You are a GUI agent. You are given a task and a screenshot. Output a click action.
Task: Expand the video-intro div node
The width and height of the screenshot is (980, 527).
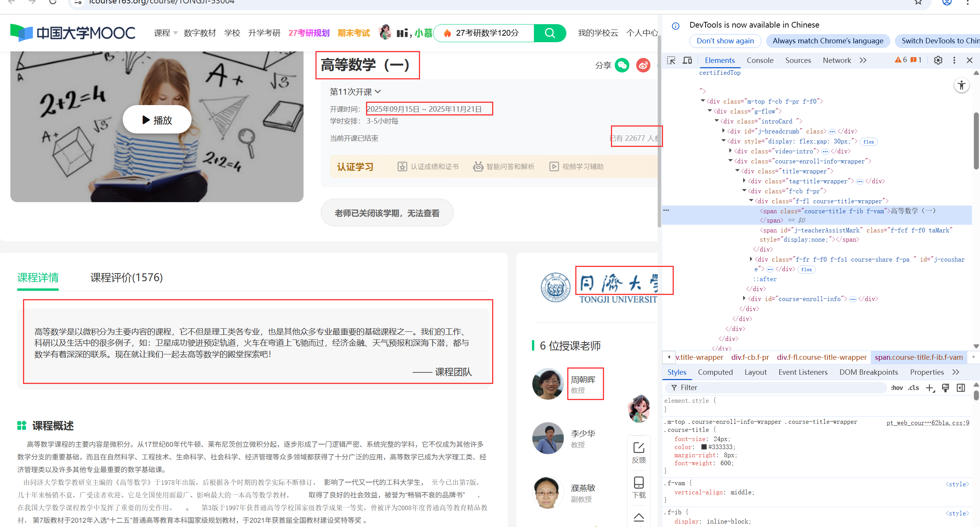[x=730, y=151]
